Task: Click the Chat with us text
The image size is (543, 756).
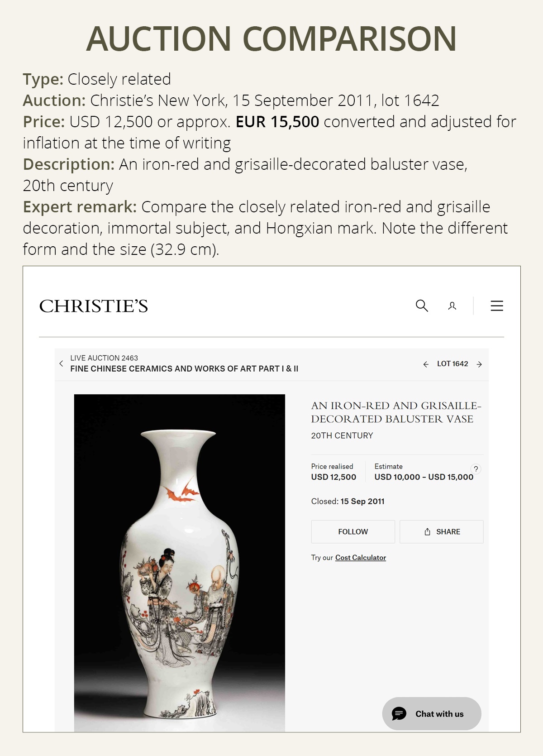Action: pyautogui.click(x=439, y=714)
